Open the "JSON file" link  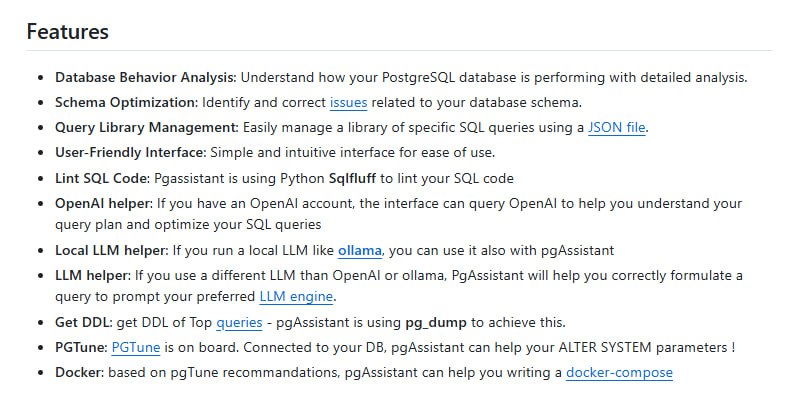[617, 127]
